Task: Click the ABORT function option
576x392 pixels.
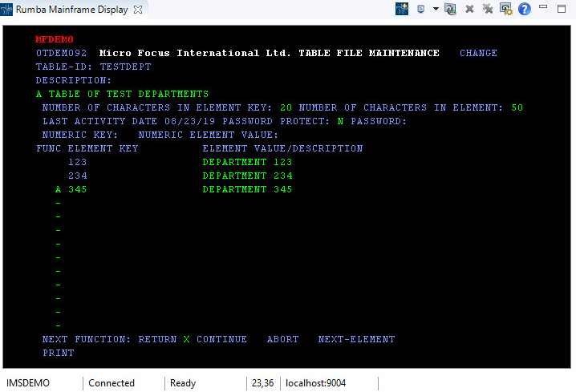Action: coord(282,339)
